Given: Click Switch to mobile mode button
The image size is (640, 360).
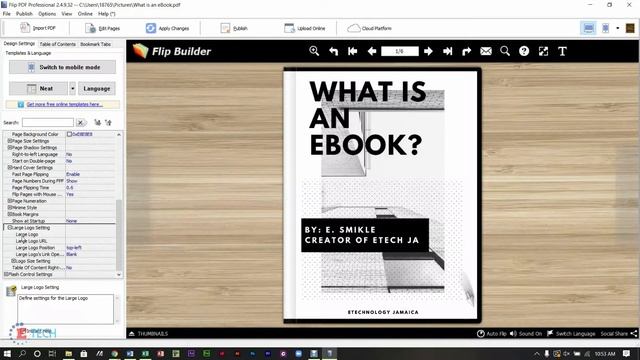Looking at the screenshot, I should (x=62, y=67).
